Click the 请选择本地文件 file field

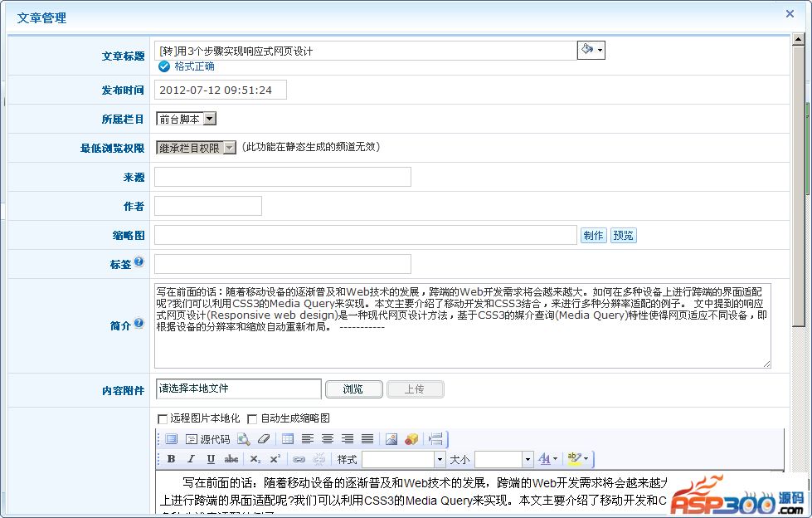[239, 388]
